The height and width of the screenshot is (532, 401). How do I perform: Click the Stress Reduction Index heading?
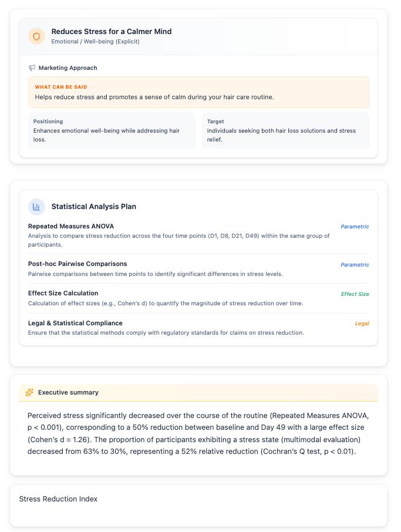tap(58, 499)
